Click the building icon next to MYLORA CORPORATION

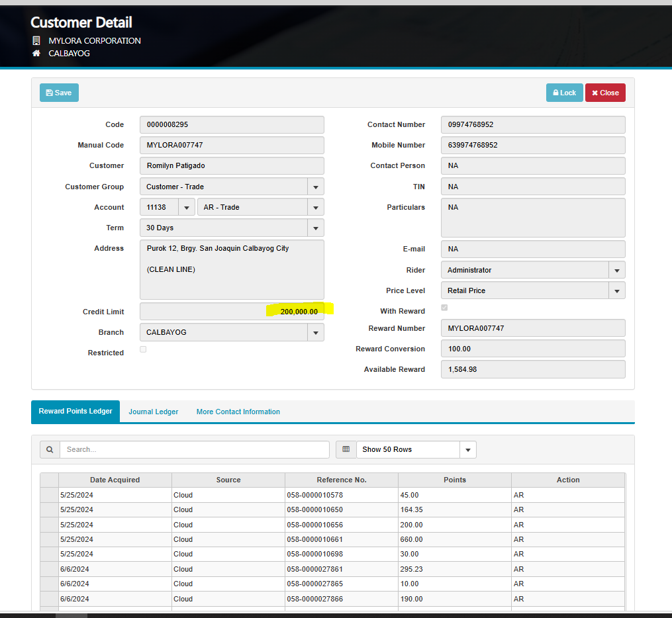point(36,41)
